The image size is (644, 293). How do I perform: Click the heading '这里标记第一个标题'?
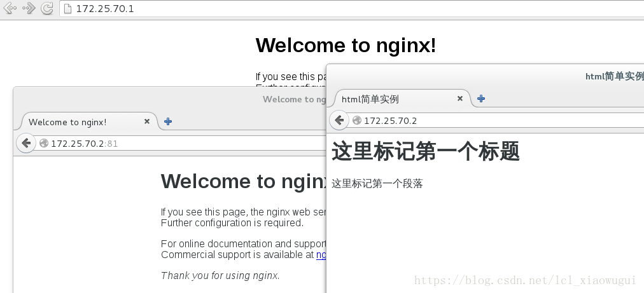click(426, 151)
